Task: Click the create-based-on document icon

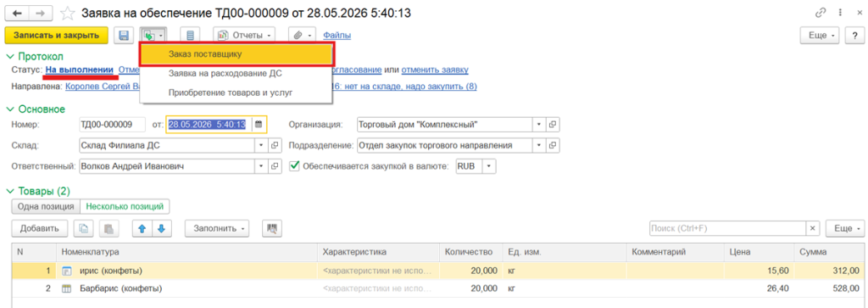Action: pyautogui.click(x=153, y=36)
